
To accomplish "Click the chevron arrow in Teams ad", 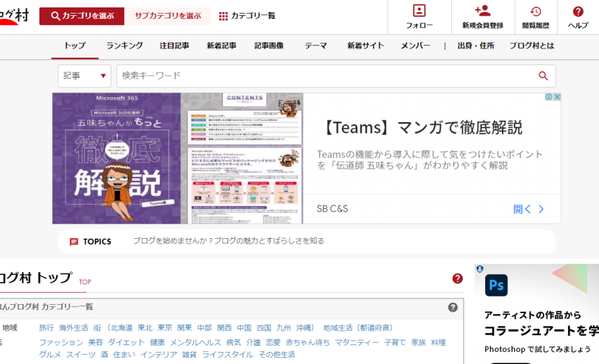I will pyautogui.click(x=541, y=209).
